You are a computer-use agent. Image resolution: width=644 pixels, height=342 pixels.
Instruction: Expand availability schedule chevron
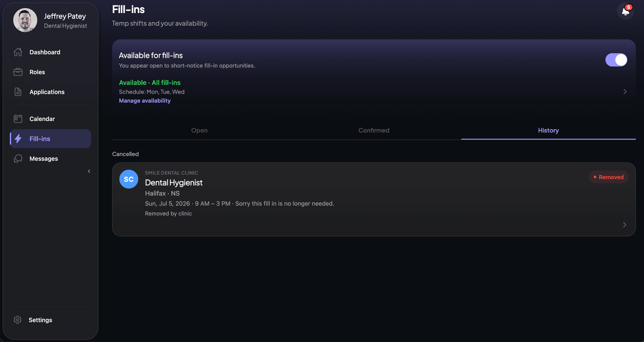point(625,92)
